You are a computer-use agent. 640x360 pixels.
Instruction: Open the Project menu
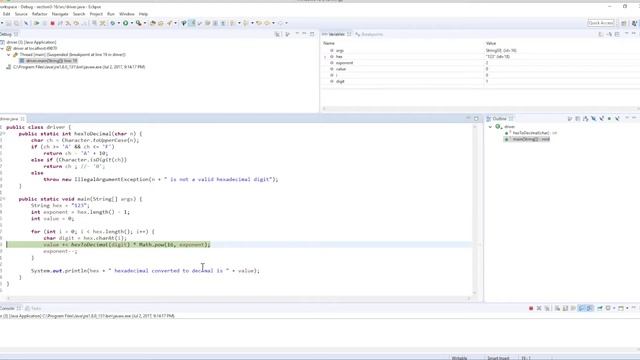pyautogui.click(x=96, y=14)
